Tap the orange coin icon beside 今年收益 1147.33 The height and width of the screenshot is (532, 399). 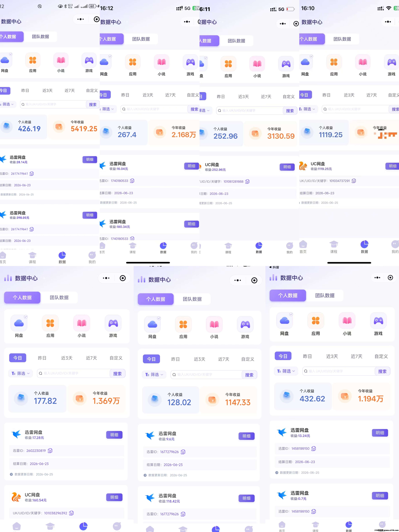pos(212,400)
